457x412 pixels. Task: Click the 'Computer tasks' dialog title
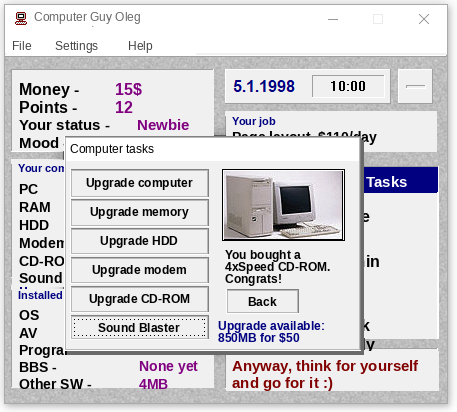[112, 149]
